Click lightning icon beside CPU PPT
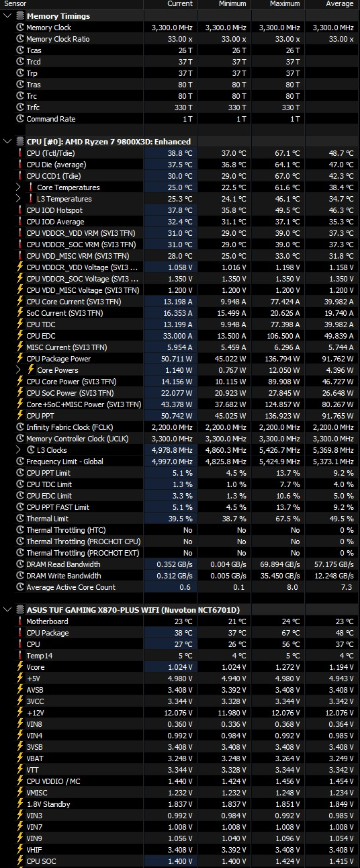The width and height of the screenshot is (360, 868). click(20, 416)
